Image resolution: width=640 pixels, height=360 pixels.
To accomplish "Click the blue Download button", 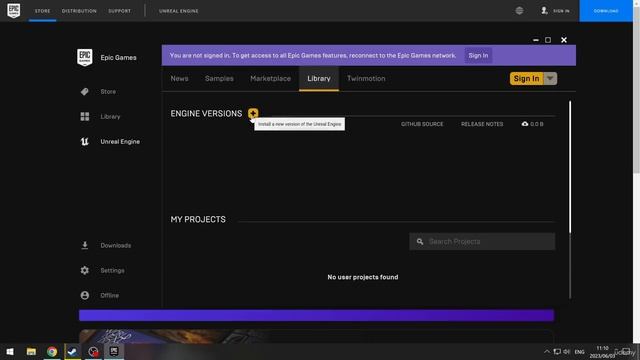I will point(606,11).
